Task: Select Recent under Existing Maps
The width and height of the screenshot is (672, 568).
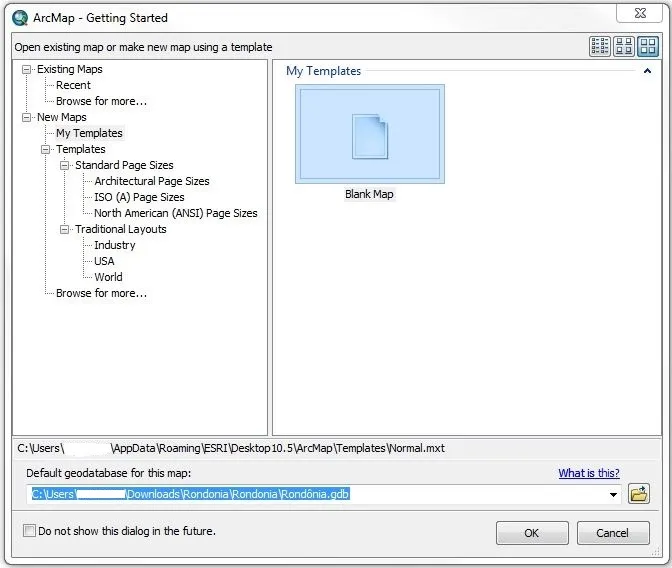Action: (73, 85)
